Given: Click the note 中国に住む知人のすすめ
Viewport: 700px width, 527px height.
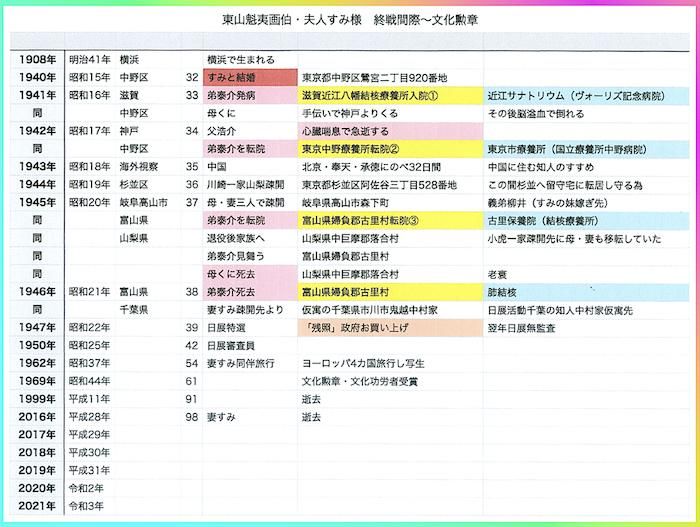Looking at the screenshot, I should 541,167.
